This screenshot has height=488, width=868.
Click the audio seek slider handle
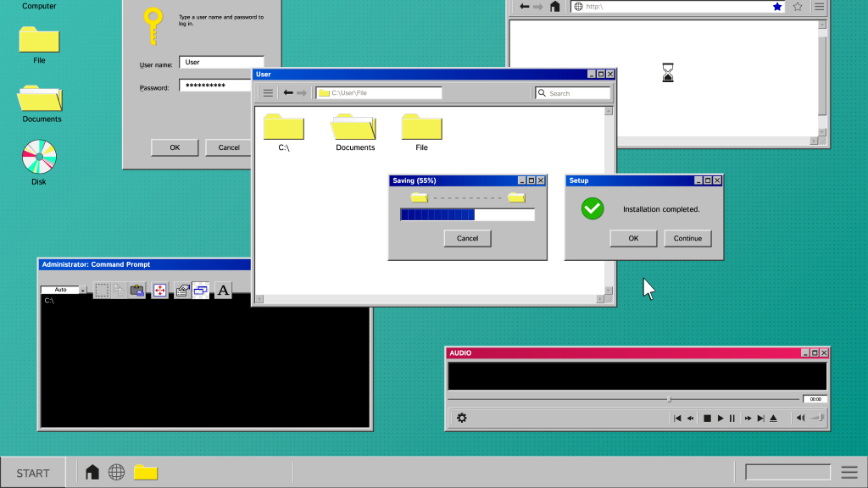click(x=669, y=399)
